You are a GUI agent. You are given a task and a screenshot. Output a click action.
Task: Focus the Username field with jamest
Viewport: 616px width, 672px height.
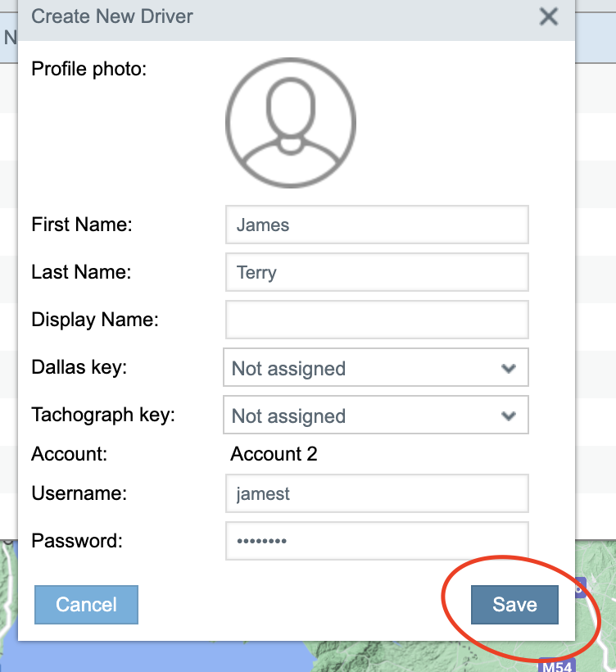(x=377, y=494)
